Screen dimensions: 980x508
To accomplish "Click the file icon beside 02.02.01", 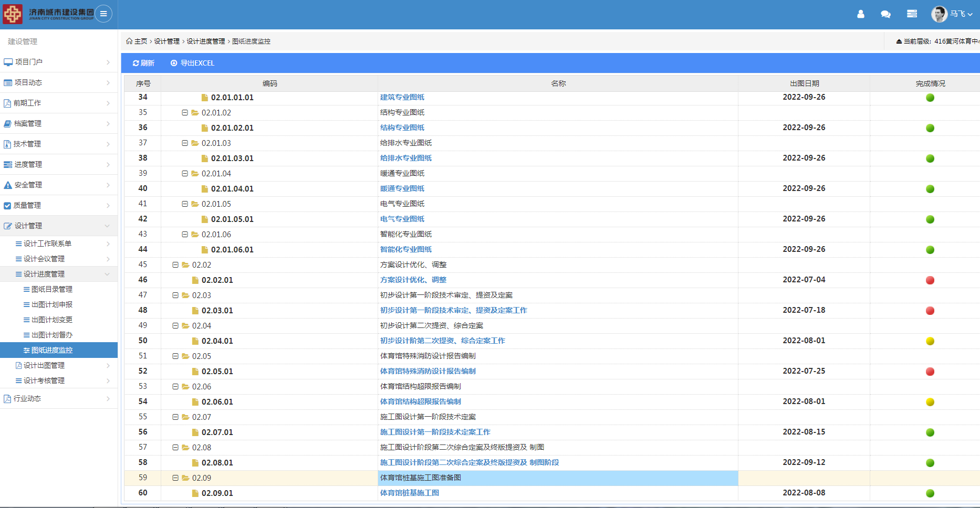I will (195, 280).
